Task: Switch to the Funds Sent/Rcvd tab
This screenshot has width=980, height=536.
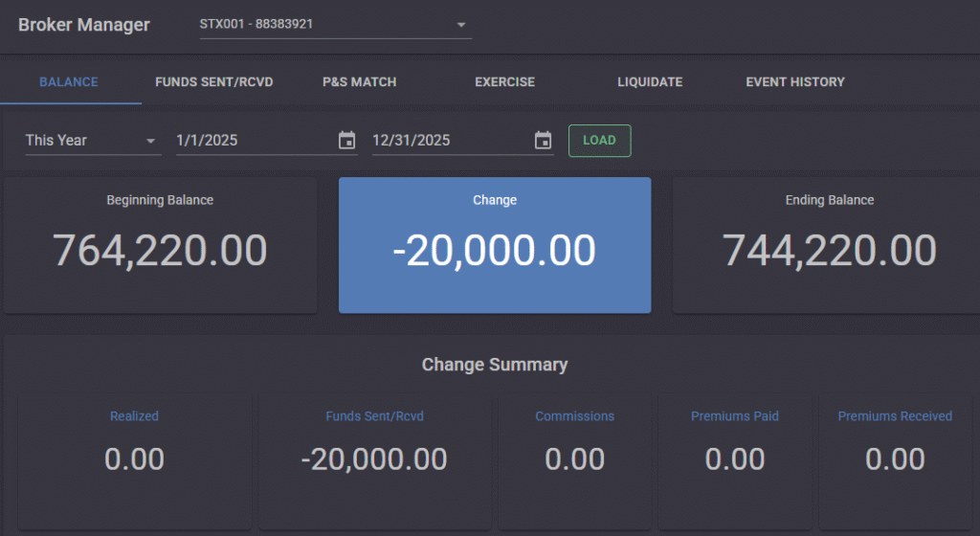Action: pos(214,82)
